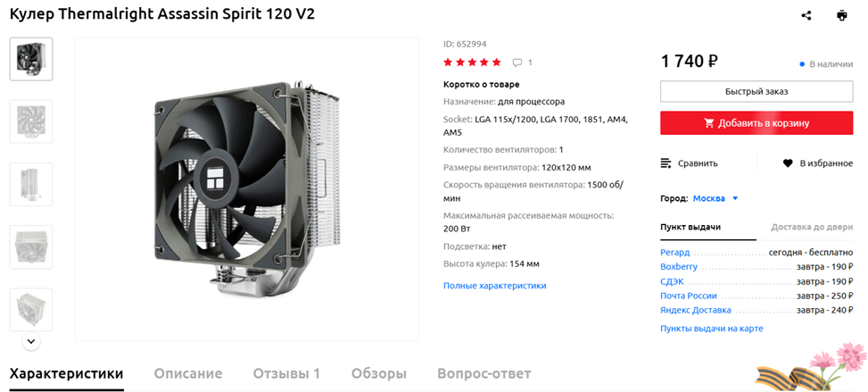Switch to the Описание tab

(x=188, y=374)
